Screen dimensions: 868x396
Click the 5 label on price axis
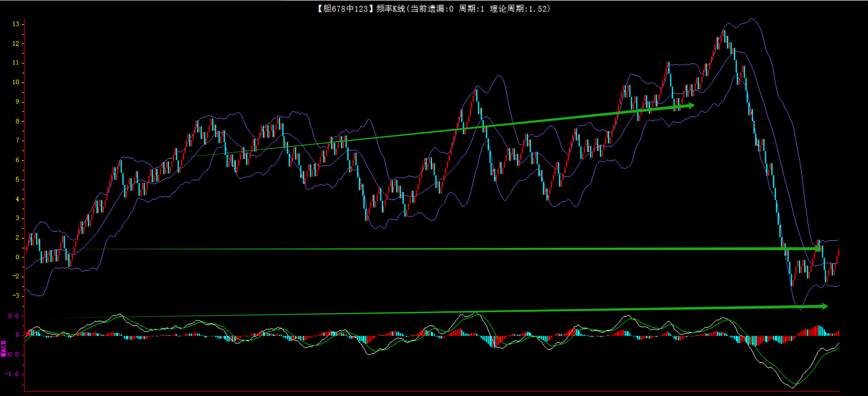17,180
